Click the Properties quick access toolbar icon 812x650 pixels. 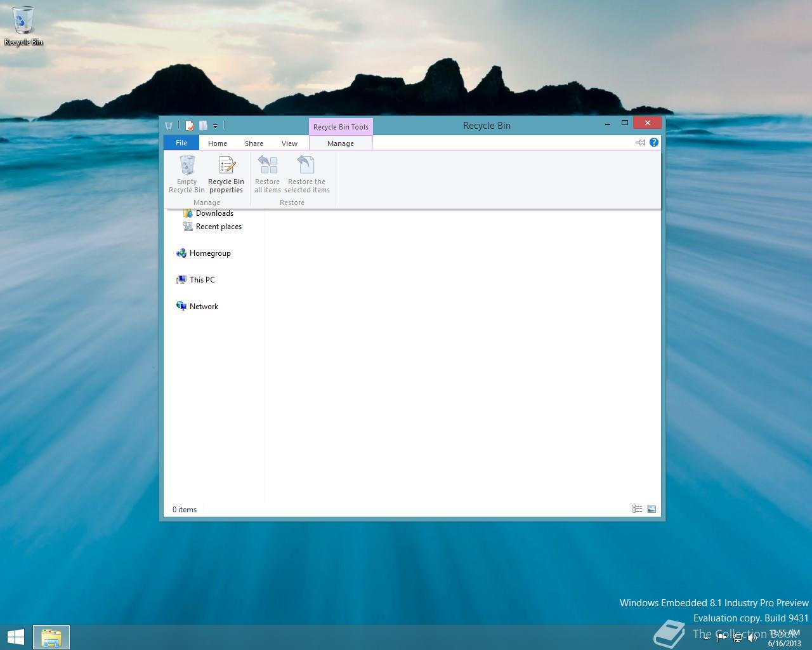coord(189,126)
